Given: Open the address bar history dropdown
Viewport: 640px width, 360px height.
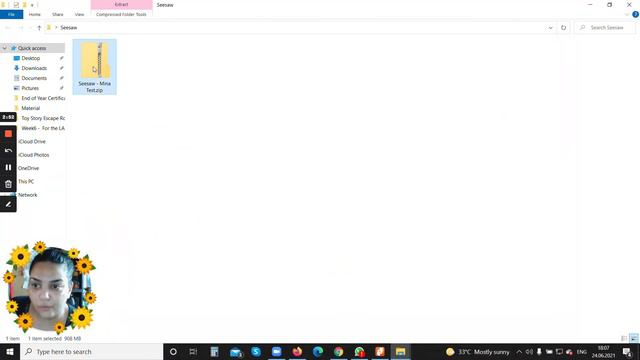Looking at the screenshot, I should (x=550, y=28).
